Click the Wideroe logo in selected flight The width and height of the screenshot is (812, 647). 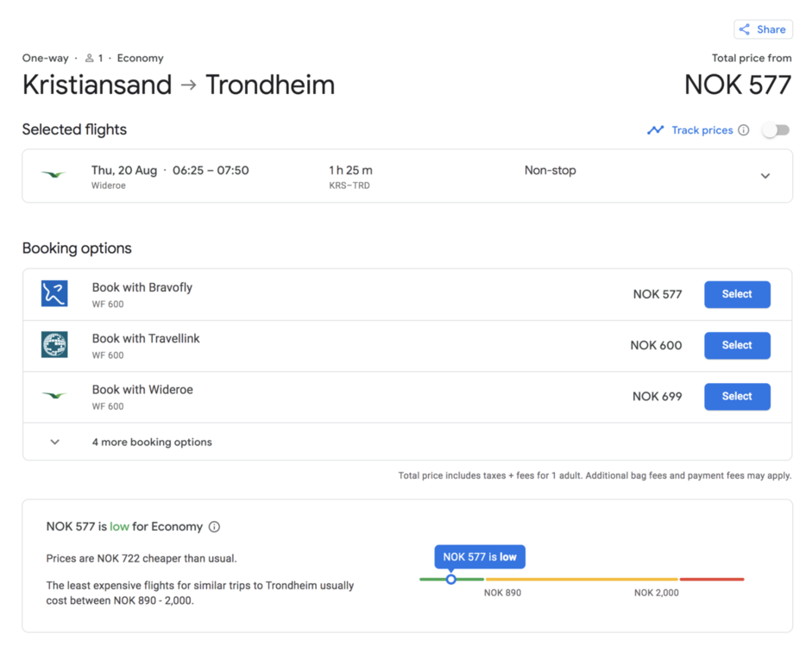pos(54,175)
